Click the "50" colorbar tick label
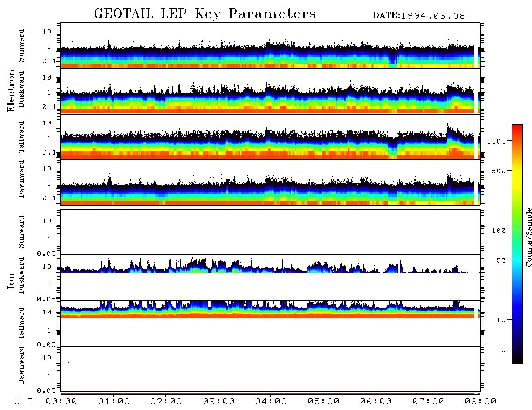 click(501, 260)
